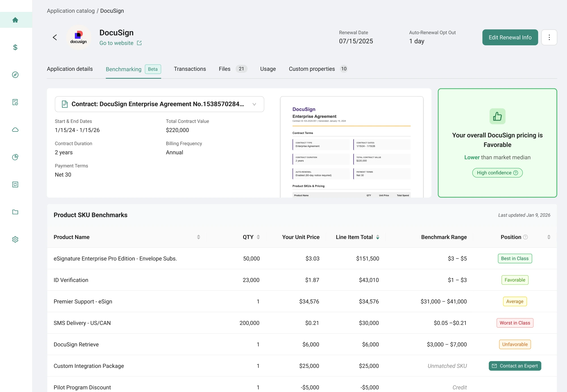Click the DocuSign logo avatar
The height and width of the screenshot is (392, 567).
click(79, 37)
